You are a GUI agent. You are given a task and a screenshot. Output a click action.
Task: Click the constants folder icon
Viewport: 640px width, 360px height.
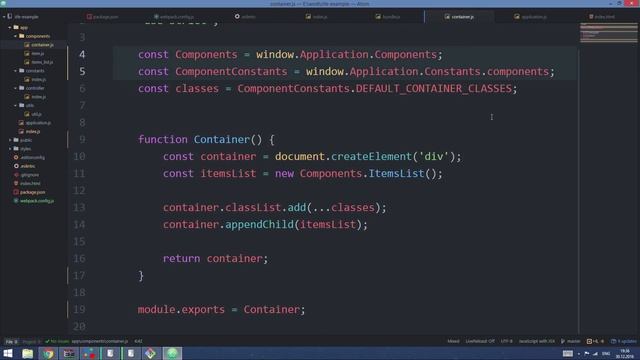click(22, 71)
